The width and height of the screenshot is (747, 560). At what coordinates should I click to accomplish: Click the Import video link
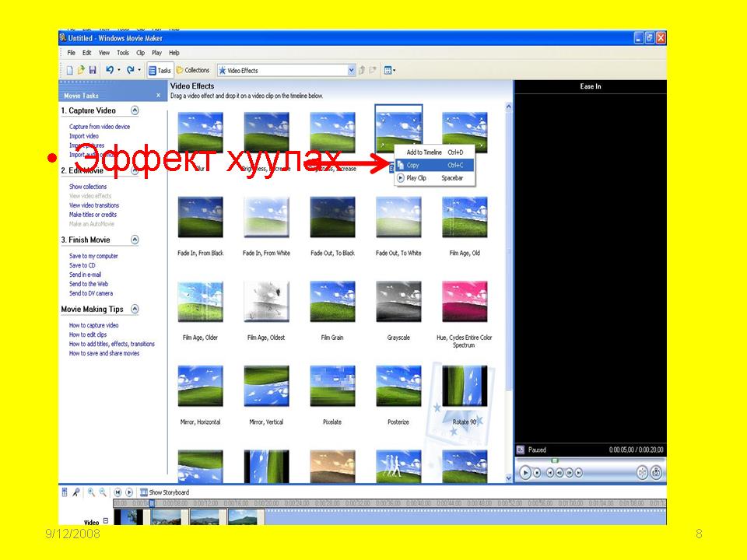click(x=84, y=136)
